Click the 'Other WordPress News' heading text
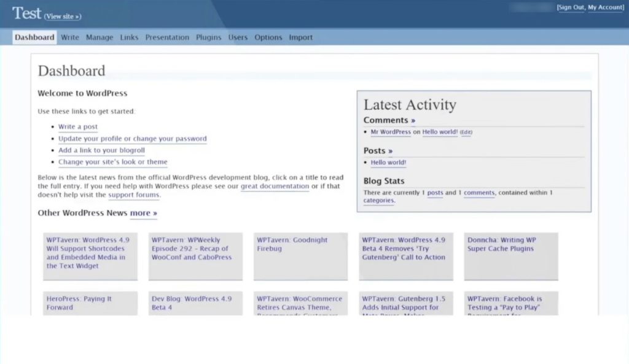 (82, 213)
